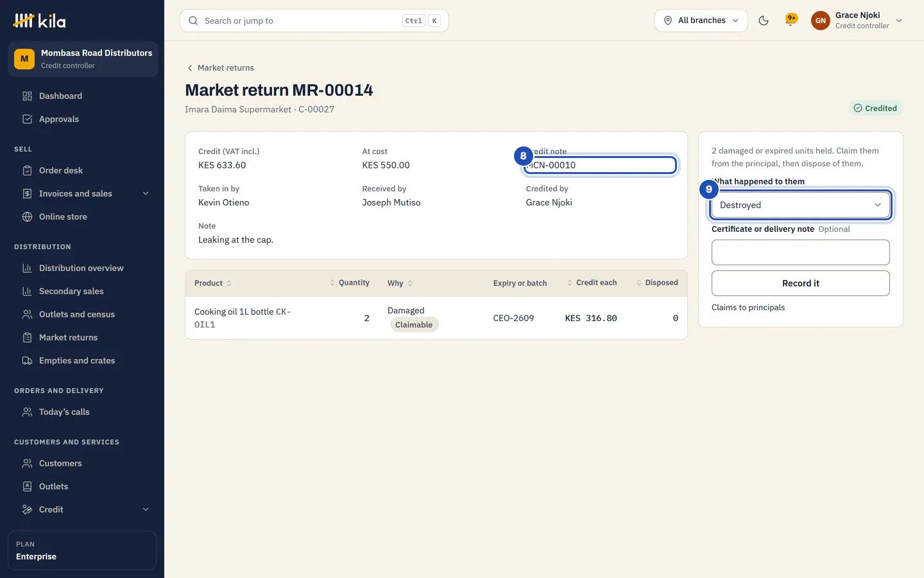Sort table by Product column
Image resolution: width=924 pixels, height=578 pixels.
tap(213, 283)
